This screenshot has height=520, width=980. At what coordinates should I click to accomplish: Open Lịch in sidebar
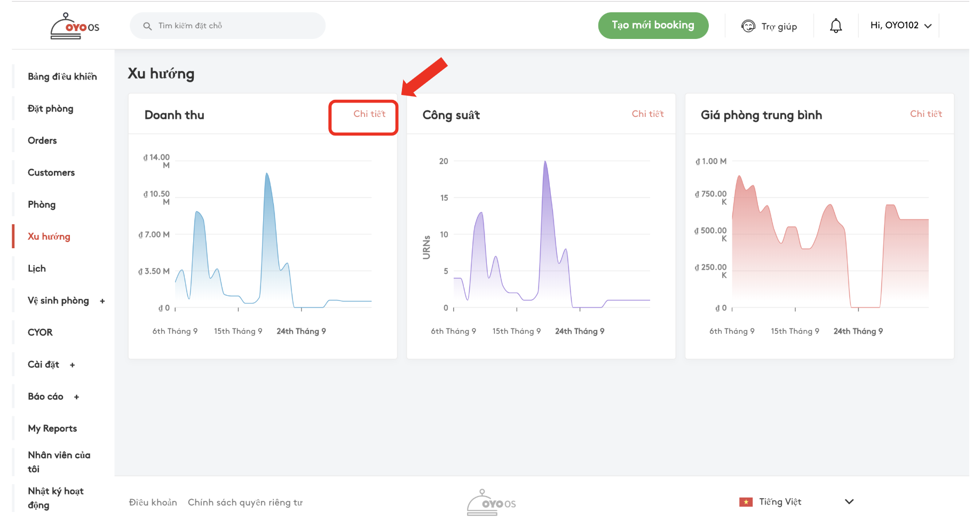tap(37, 269)
